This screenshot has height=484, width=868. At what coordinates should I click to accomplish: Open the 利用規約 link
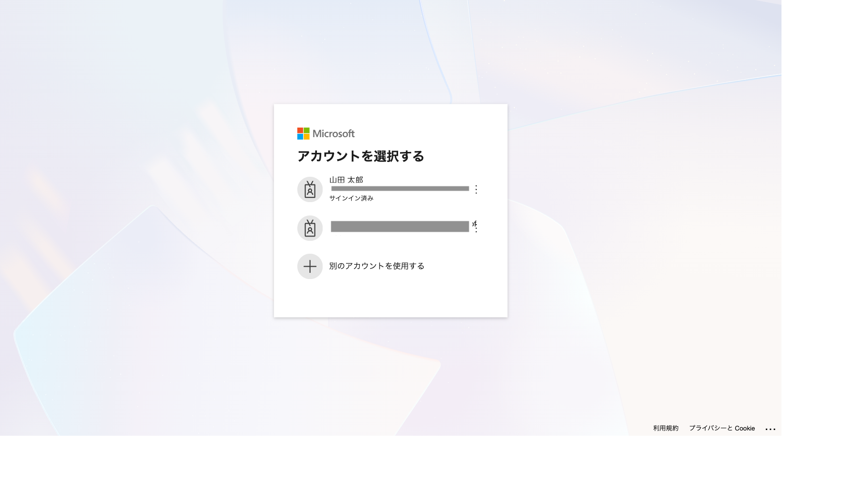point(666,428)
